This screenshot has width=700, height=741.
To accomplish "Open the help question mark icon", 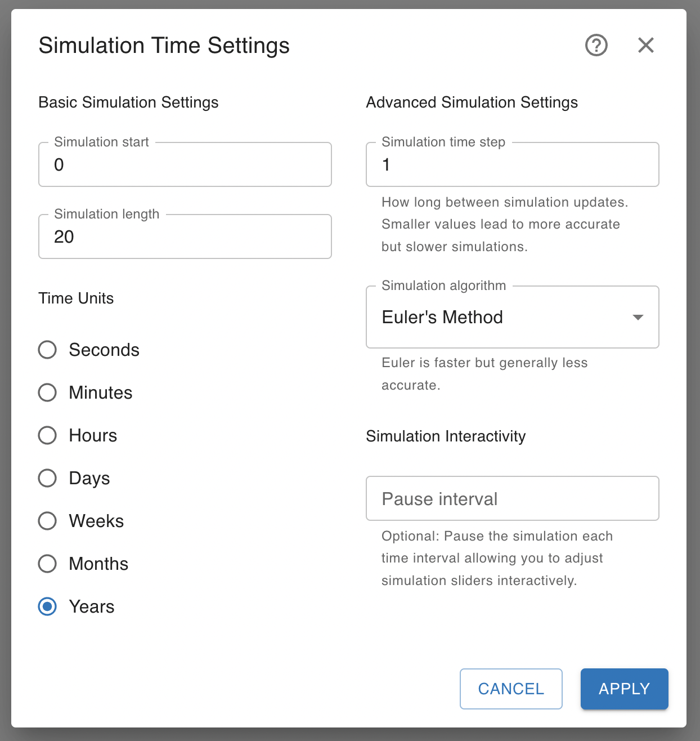I will [596, 45].
